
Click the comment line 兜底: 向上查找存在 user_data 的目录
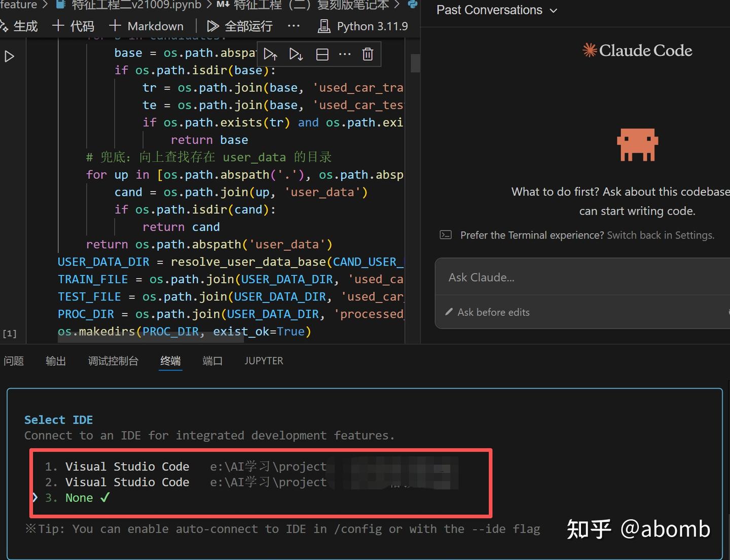[209, 157]
